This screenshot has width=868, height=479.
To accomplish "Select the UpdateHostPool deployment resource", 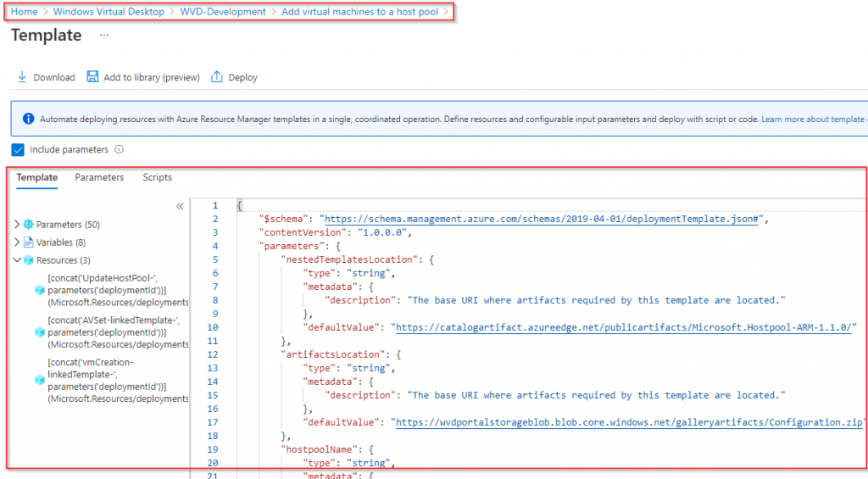I will [x=117, y=290].
